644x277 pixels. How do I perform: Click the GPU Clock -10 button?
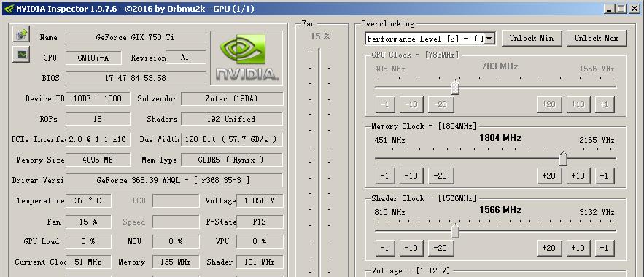coord(411,104)
